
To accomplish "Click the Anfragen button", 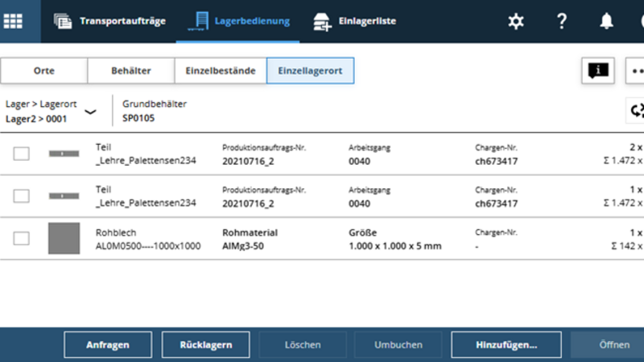I will coord(108,344).
